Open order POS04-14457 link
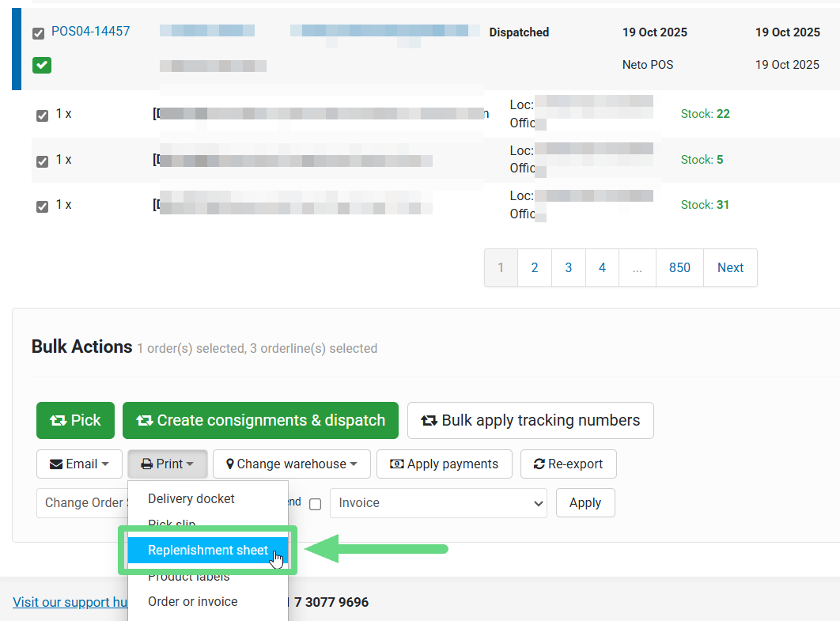This screenshot has height=621, width=840. tap(90, 31)
